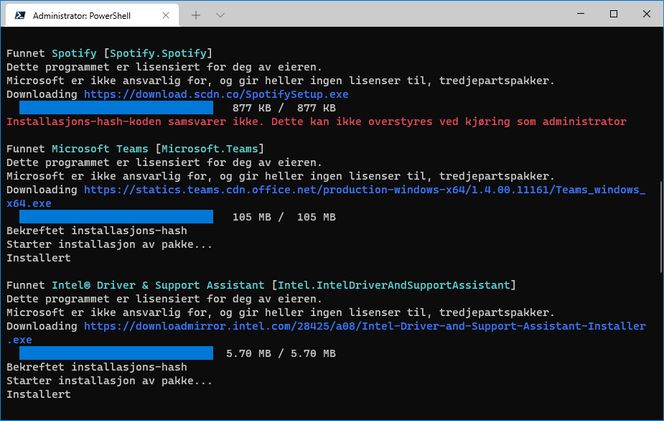664x421 pixels.
Task: Close the Administrator: PowerShell tab
Action: [166, 16]
